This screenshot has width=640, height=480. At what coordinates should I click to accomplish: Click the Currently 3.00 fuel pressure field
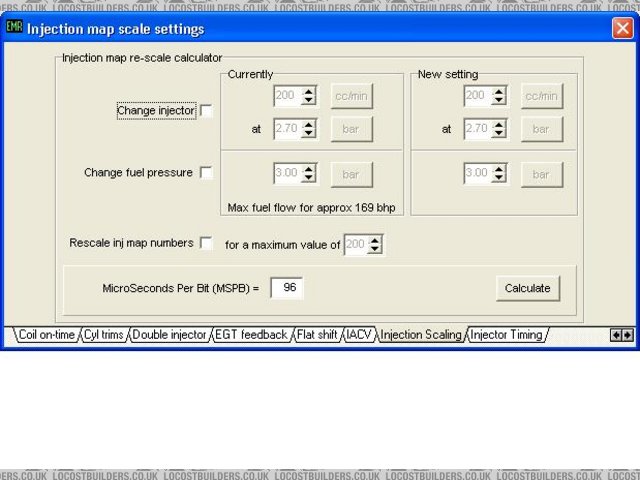coord(288,173)
